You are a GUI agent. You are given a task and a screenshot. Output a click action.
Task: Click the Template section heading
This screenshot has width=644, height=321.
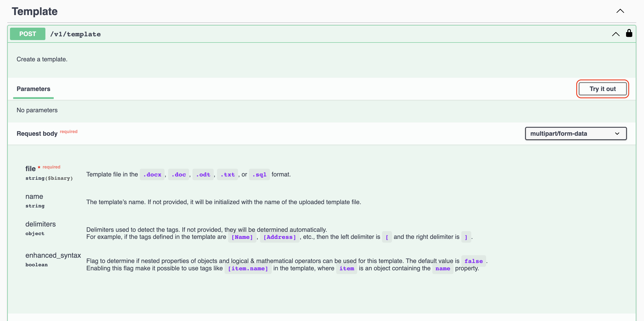click(x=35, y=11)
